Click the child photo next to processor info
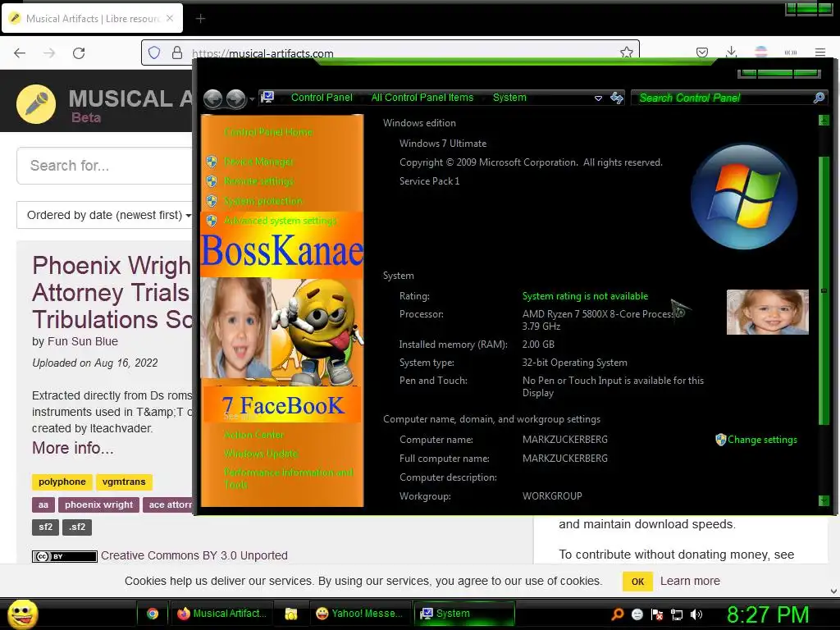This screenshot has width=840, height=630. coord(767,312)
